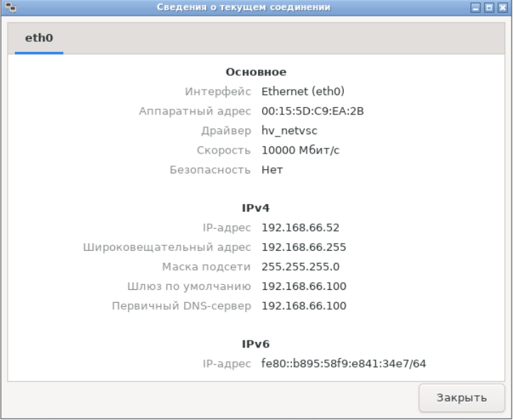Select the IPv6 address fe80::b895:58f9:e841:34e7/64
513x420 pixels.
tap(343, 364)
